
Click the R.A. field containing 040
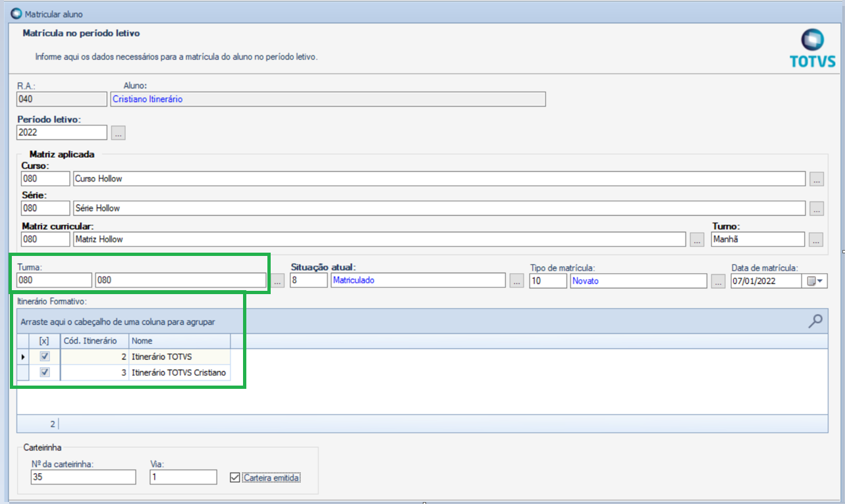click(x=61, y=99)
